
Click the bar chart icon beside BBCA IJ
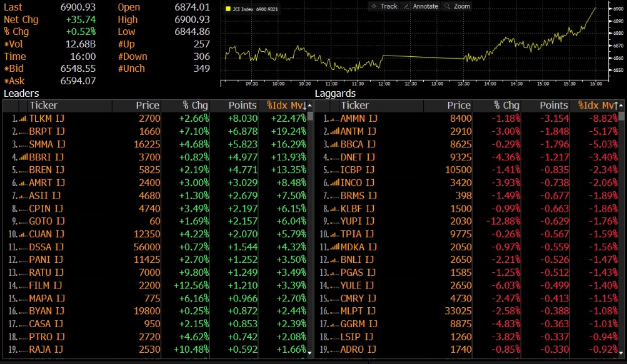334,144
